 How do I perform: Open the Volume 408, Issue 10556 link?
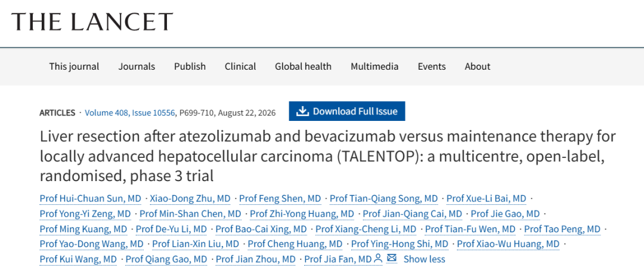130,113
